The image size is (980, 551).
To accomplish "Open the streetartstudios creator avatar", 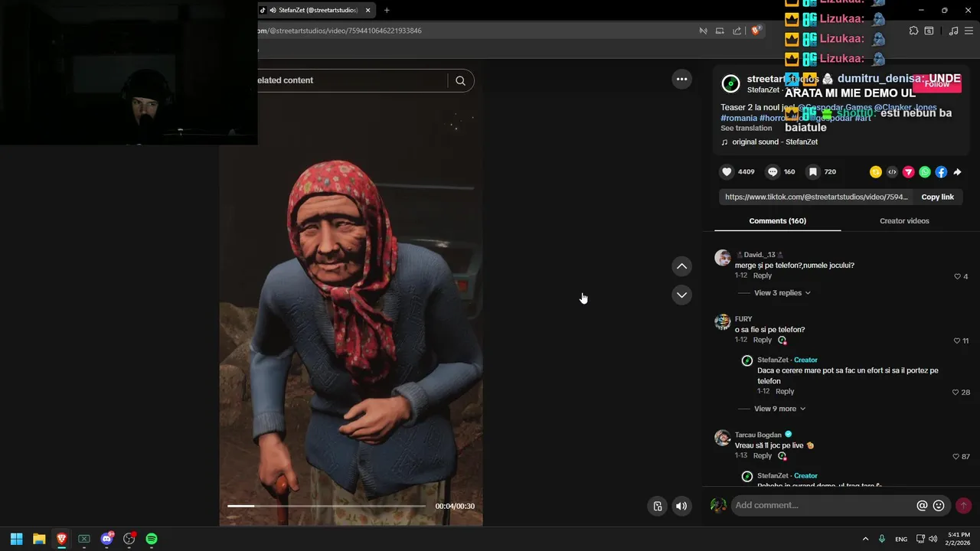I will click(x=731, y=84).
